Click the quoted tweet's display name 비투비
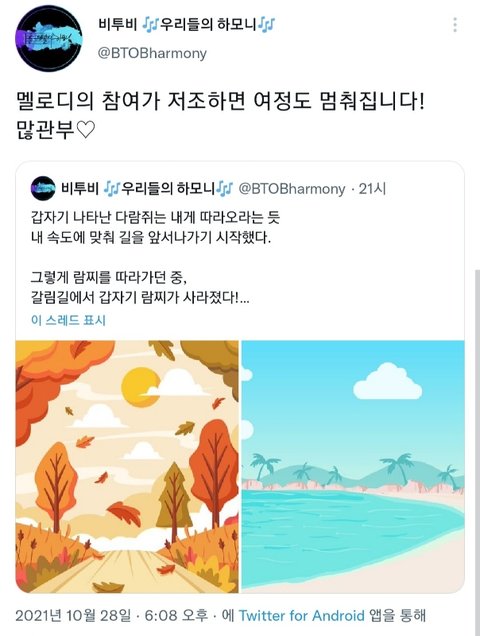The image size is (480, 636). 80,189
